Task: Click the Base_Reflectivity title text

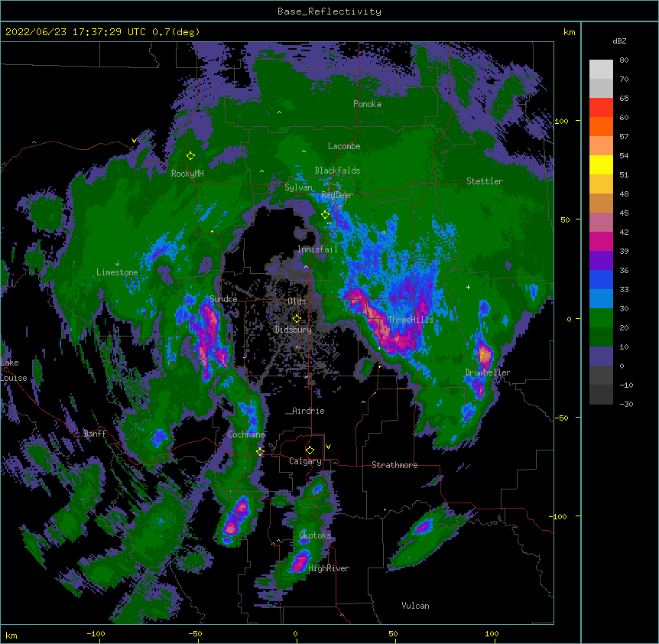Action: coord(329,11)
